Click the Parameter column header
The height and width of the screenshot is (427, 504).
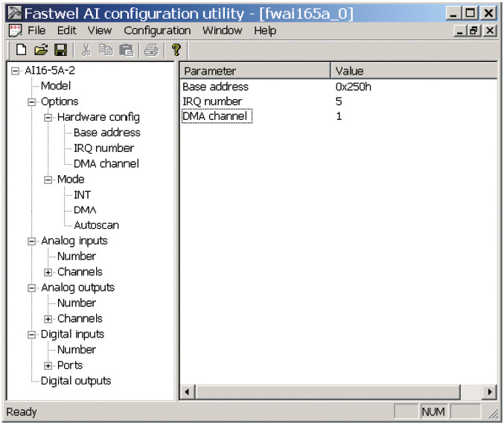pyautogui.click(x=255, y=71)
